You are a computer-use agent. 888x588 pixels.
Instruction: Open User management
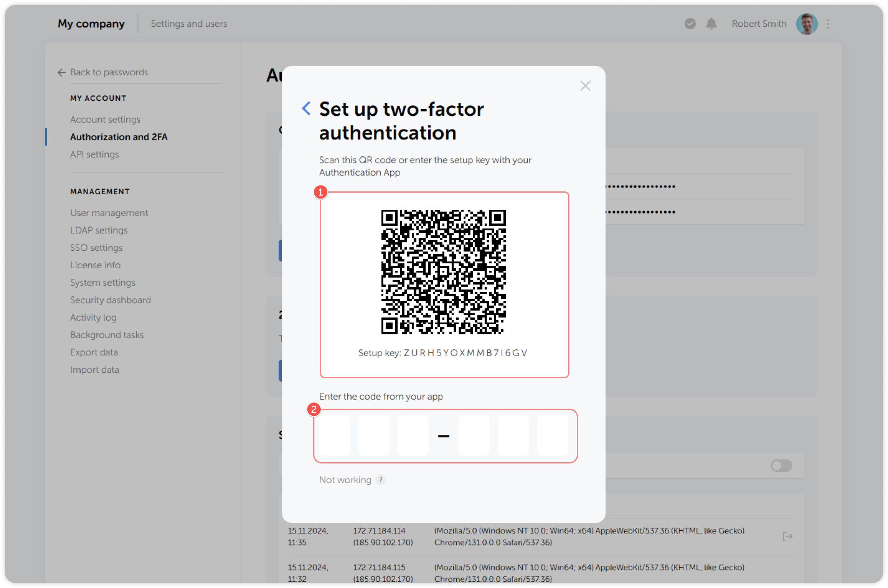[x=109, y=213]
